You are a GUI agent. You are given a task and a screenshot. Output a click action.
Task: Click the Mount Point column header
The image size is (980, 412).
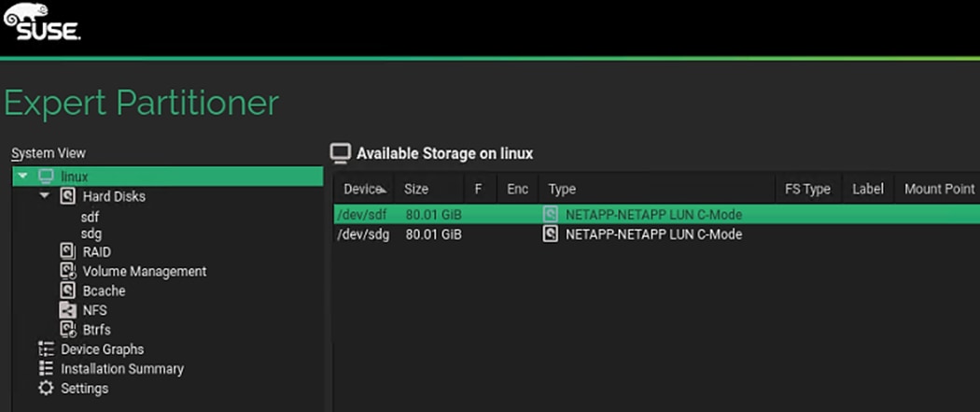pos(939,189)
